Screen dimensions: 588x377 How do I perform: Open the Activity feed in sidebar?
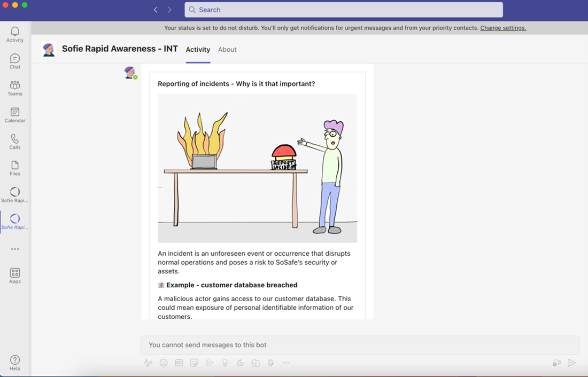pos(15,34)
